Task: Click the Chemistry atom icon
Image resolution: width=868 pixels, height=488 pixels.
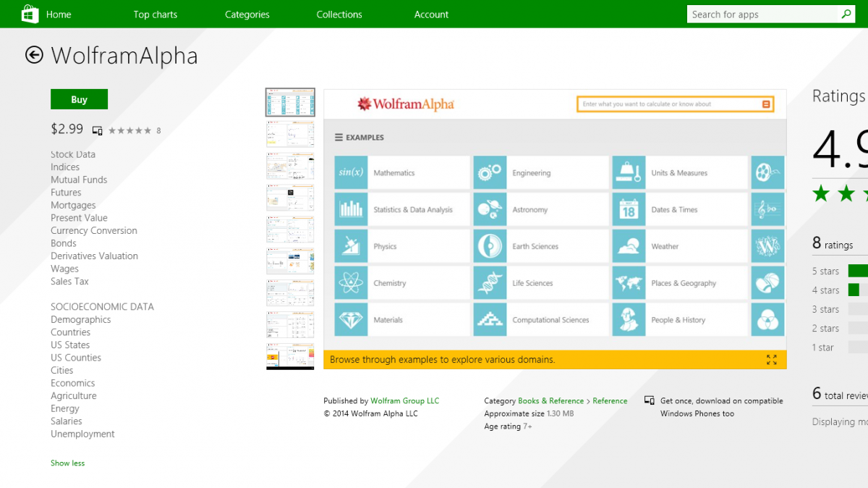Action: 351,283
